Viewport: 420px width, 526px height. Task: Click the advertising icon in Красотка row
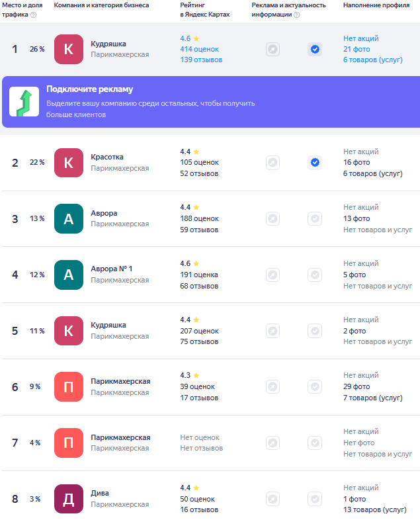[x=273, y=162]
